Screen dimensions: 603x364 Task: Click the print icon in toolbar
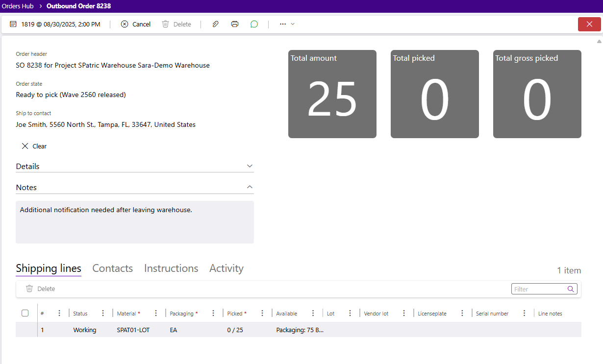click(x=235, y=24)
